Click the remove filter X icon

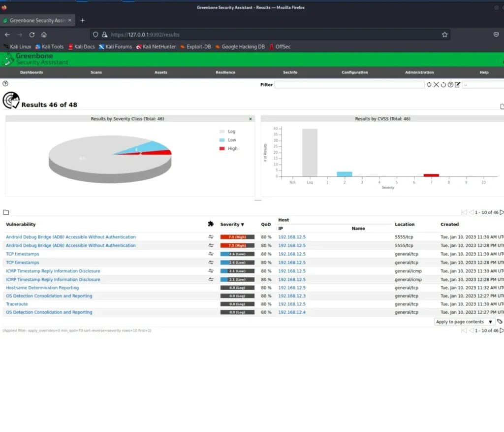pos(436,85)
